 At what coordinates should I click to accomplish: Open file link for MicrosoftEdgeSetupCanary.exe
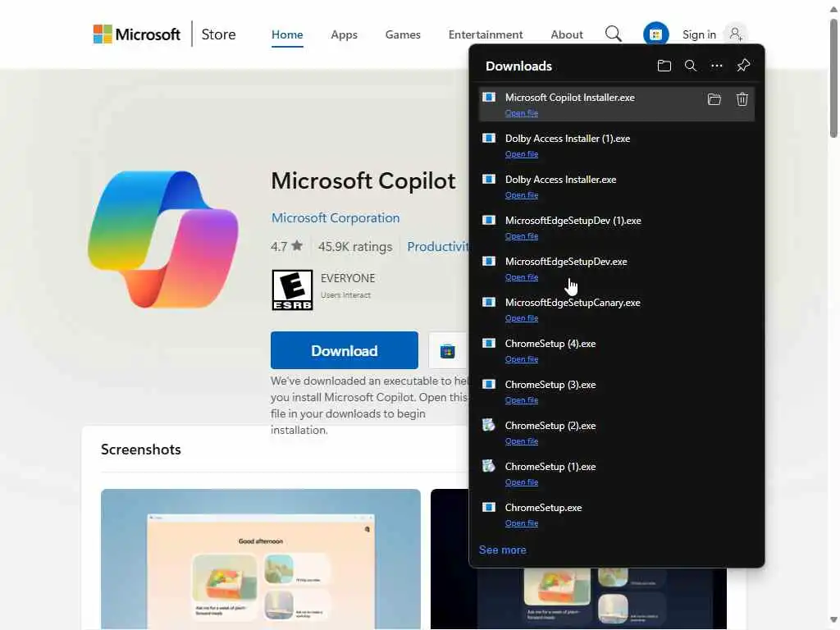521,318
